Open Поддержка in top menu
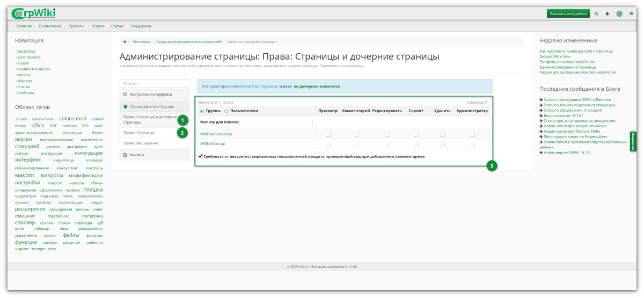Image resolution: width=644 pixels, height=298 pixels. click(x=141, y=26)
